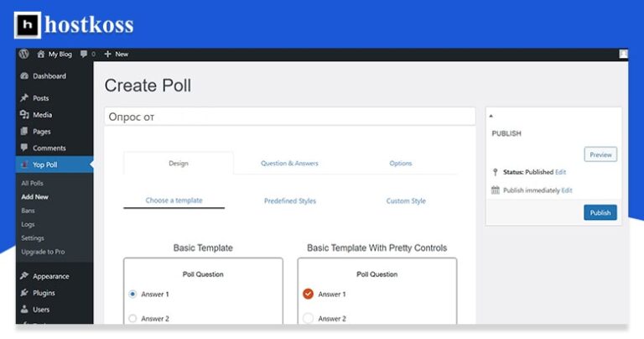Select Answer 1 in Pretty Controls template
The image size is (644, 339).
[x=308, y=294]
